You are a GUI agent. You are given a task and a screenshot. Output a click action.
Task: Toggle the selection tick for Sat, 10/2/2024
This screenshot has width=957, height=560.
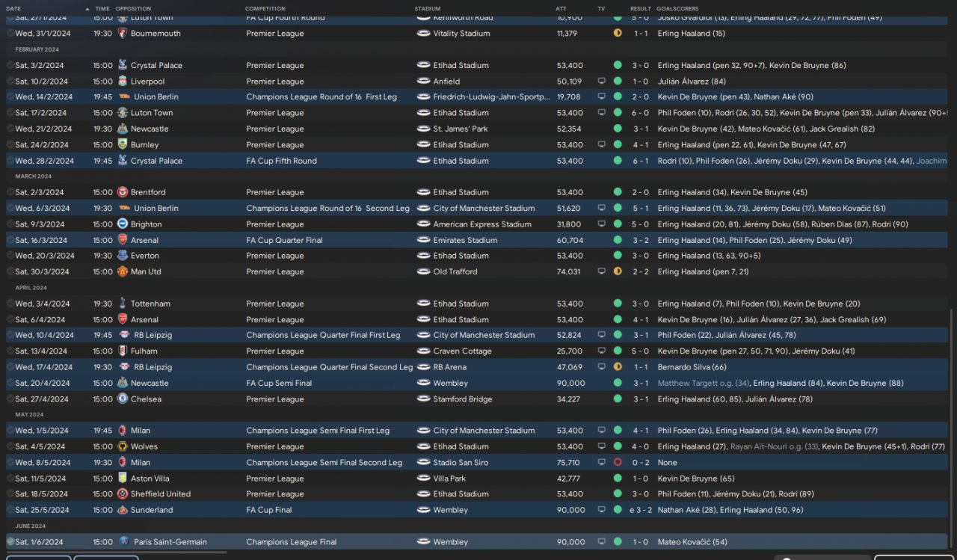click(x=10, y=81)
